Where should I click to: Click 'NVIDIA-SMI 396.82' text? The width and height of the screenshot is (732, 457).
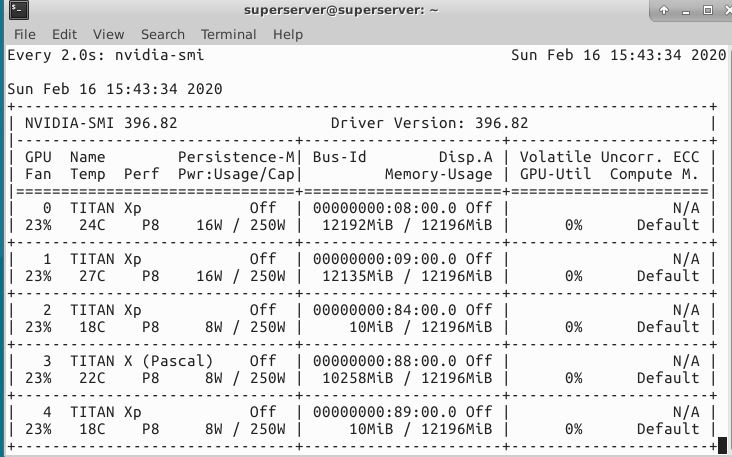101,123
